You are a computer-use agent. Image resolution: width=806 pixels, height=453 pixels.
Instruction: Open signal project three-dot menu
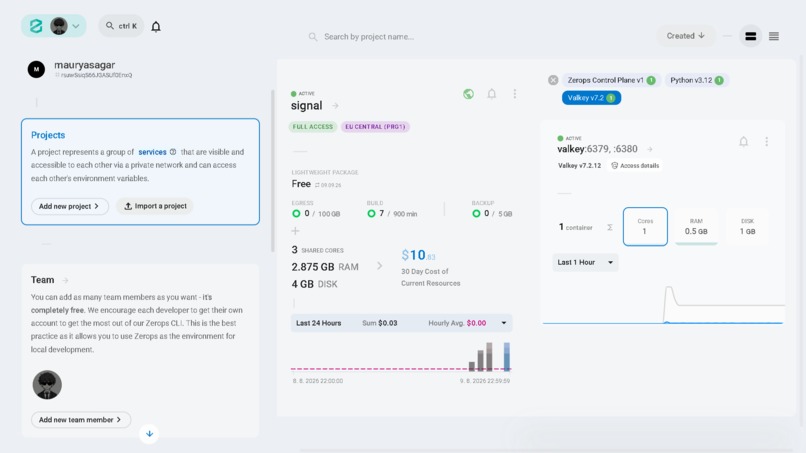tap(515, 94)
